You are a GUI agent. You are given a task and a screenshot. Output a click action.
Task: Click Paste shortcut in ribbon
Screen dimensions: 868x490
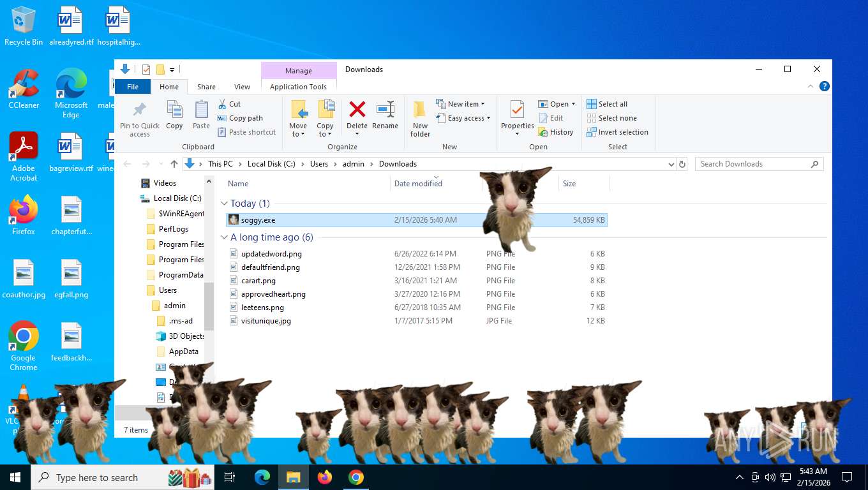247,132
